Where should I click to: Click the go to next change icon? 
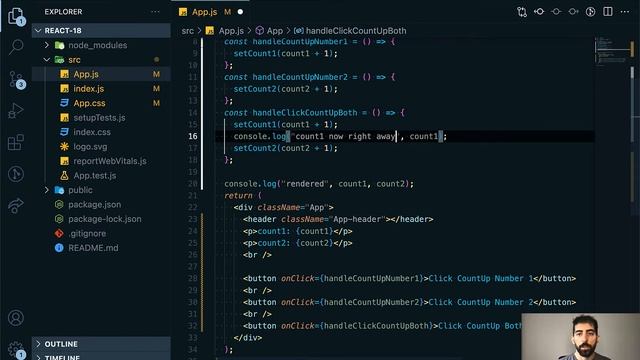(573, 12)
